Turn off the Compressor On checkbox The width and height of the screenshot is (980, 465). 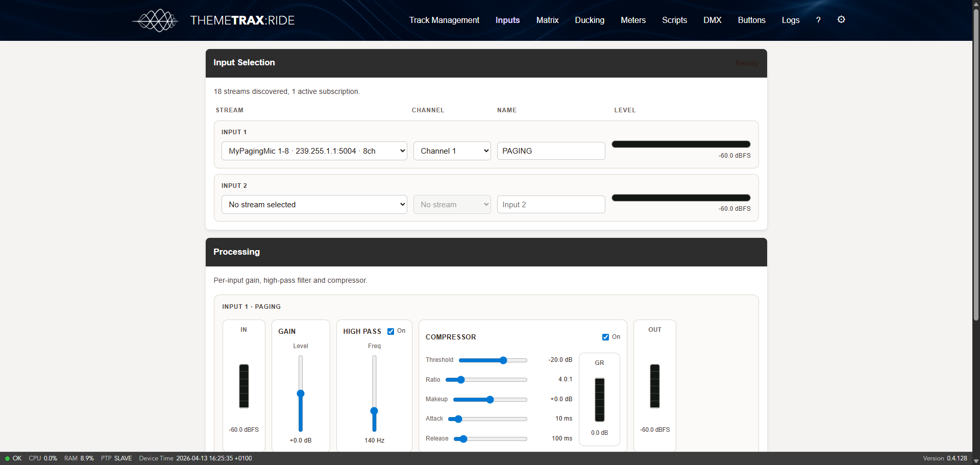point(605,337)
